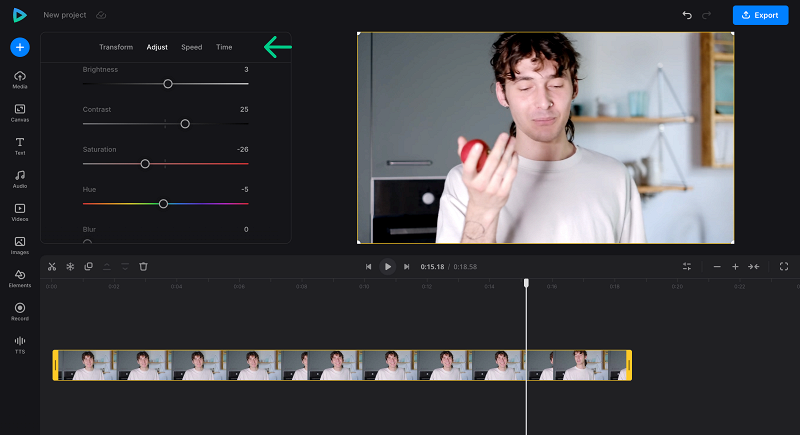The width and height of the screenshot is (800, 435).
Task: Undo the last action
Action: [x=687, y=15]
